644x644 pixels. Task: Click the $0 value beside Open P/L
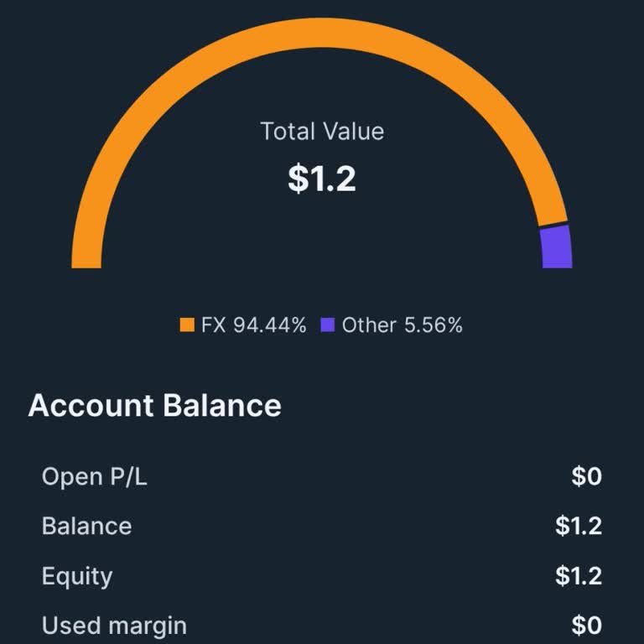point(586,477)
